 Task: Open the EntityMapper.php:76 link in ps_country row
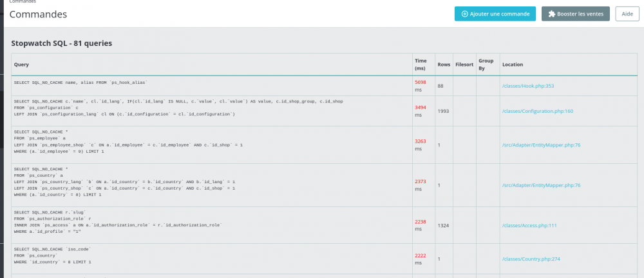point(542,185)
